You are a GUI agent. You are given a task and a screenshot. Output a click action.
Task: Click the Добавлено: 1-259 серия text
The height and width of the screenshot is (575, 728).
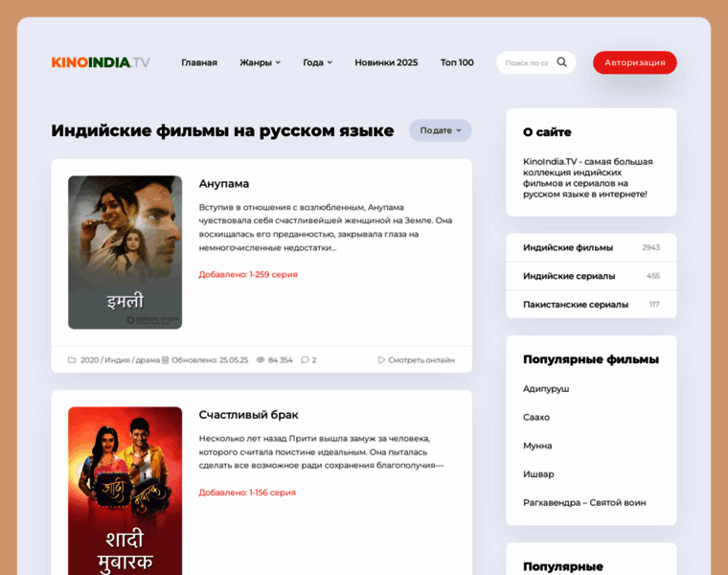click(248, 274)
